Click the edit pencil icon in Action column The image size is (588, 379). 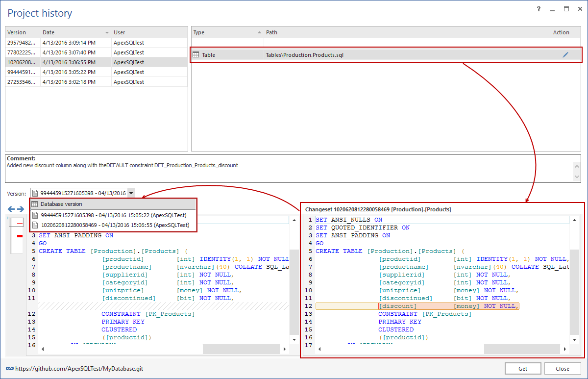565,55
